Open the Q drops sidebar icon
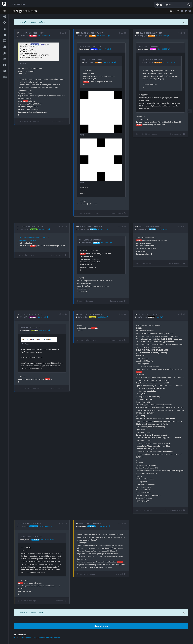This screenshot has width=193, height=644. 4,23
